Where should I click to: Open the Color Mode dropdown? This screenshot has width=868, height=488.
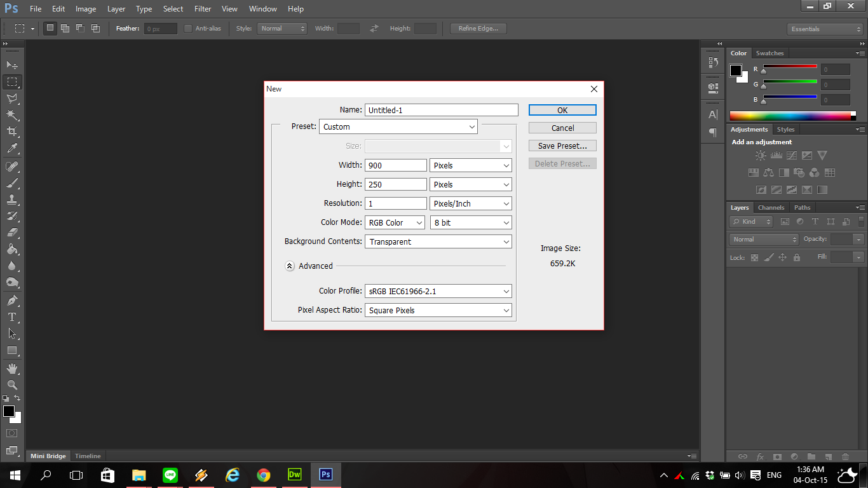click(395, 223)
